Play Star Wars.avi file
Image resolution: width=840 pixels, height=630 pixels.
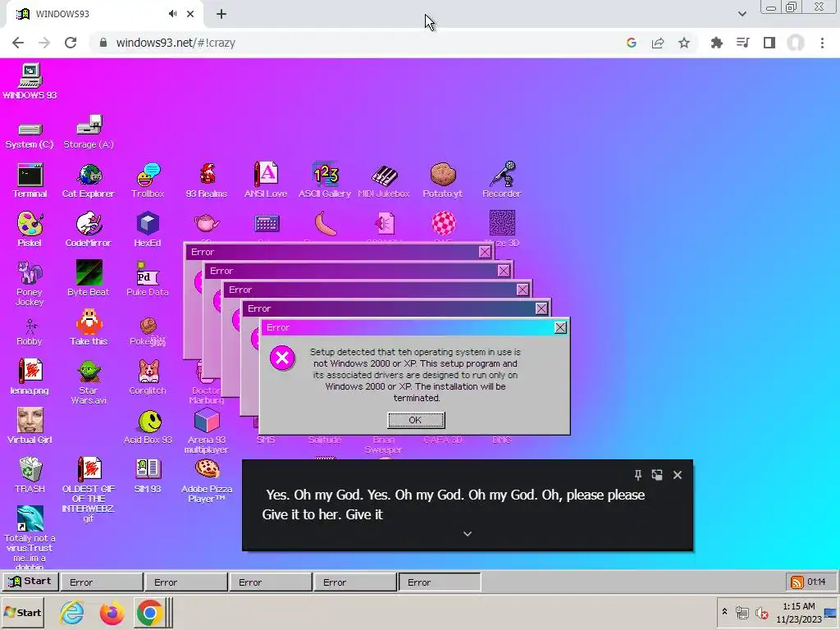click(89, 382)
